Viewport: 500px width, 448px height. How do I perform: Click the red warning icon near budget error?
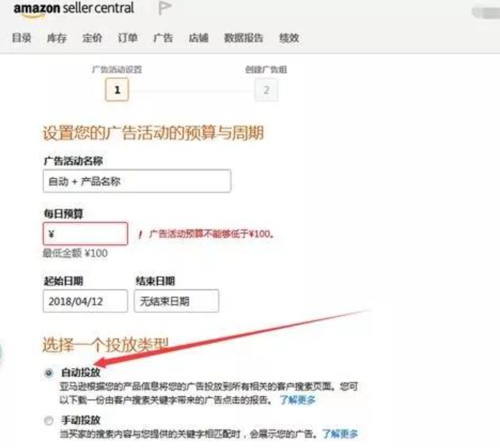tap(140, 235)
